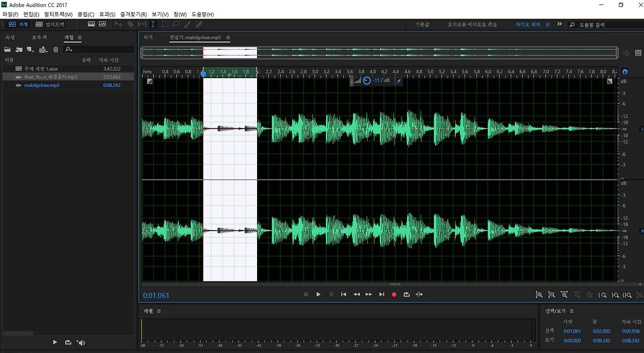Select the 오디오를 비디오로 편집 workspace
Viewport: 644px width, 353px height.
pyautogui.click(x=472, y=24)
